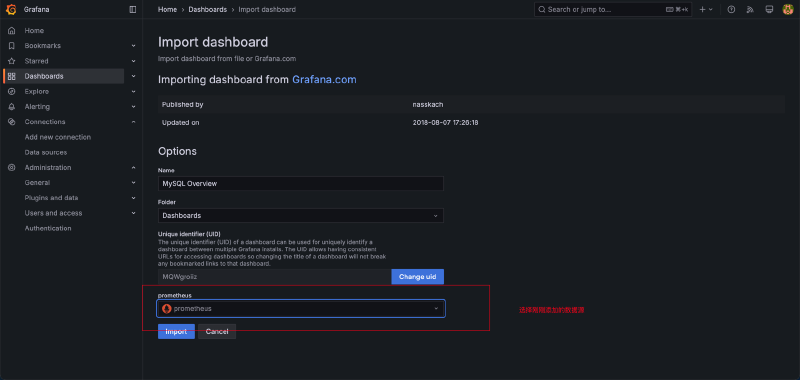Screen dimensions: 800x380
Task: Select Starred in the sidebar
Action: click(36, 61)
